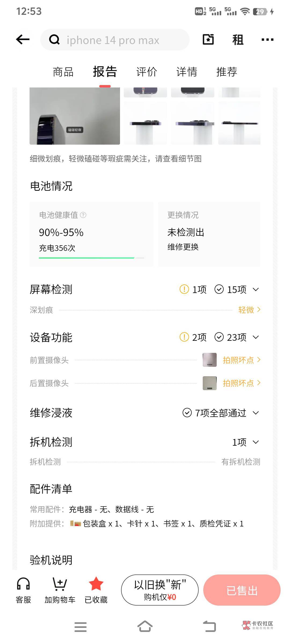Open 深划痕 轻微 detail link

click(249, 310)
